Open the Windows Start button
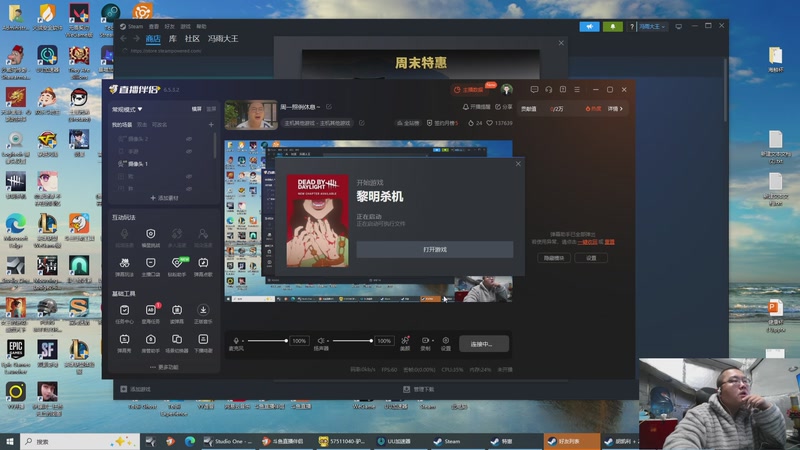The height and width of the screenshot is (450, 800). [x=10, y=441]
